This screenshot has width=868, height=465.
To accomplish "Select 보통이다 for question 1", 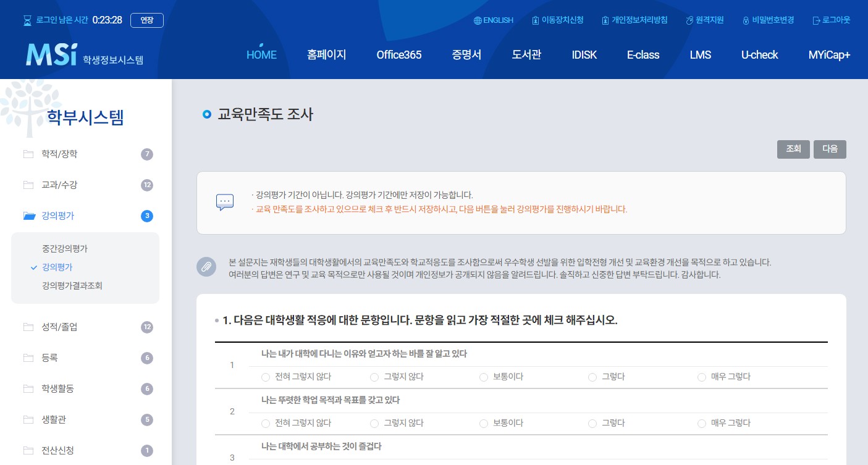I will 484,377.
